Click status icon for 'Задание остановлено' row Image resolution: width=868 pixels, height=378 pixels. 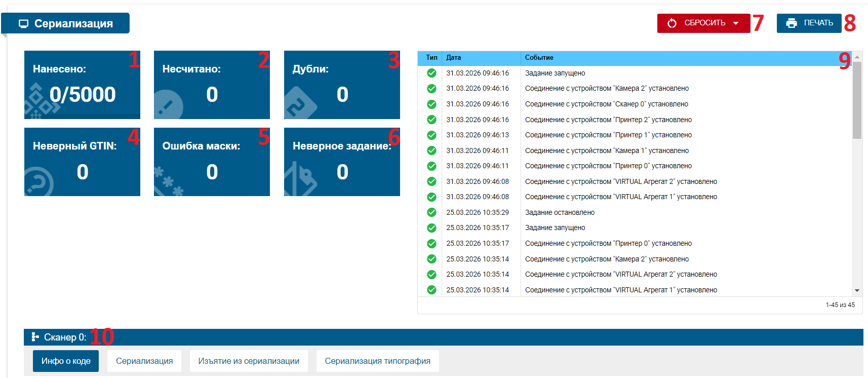[431, 213]
